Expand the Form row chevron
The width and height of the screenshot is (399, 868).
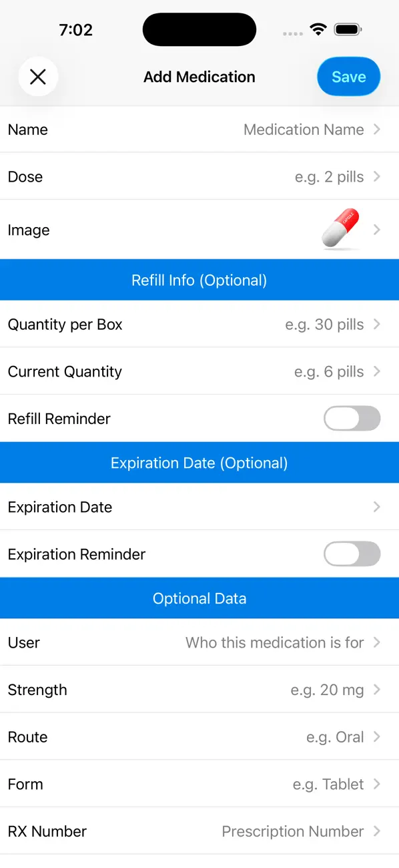378,784
